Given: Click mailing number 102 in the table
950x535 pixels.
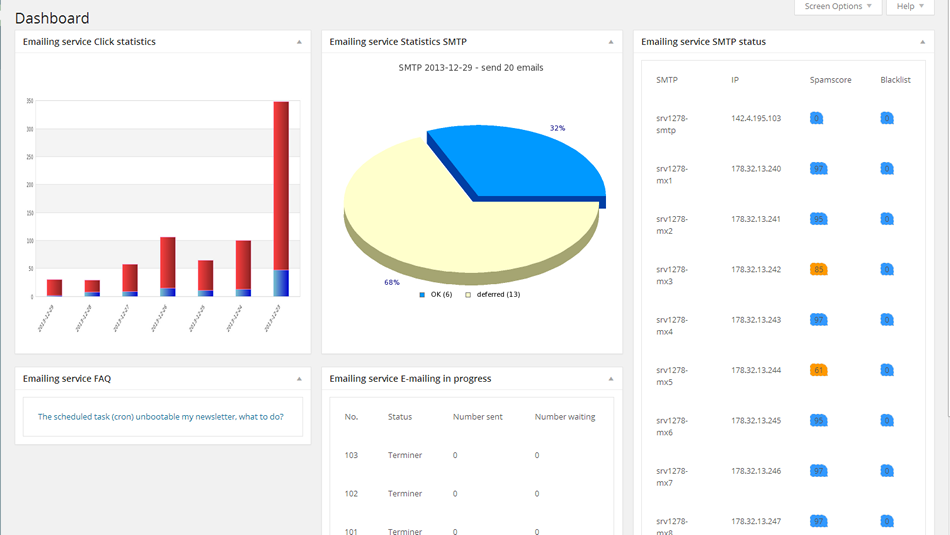Looking at the screenshot, I should click(x=351, y=494).
